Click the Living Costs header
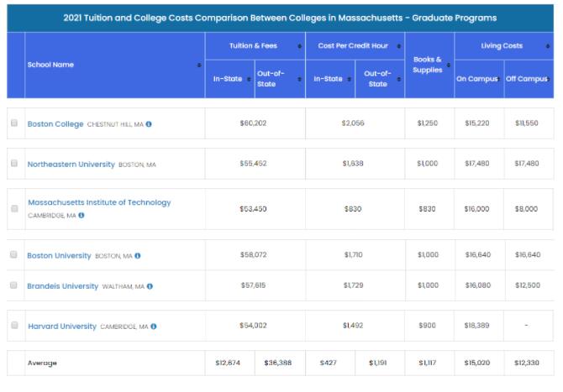 tap(502, 45)
